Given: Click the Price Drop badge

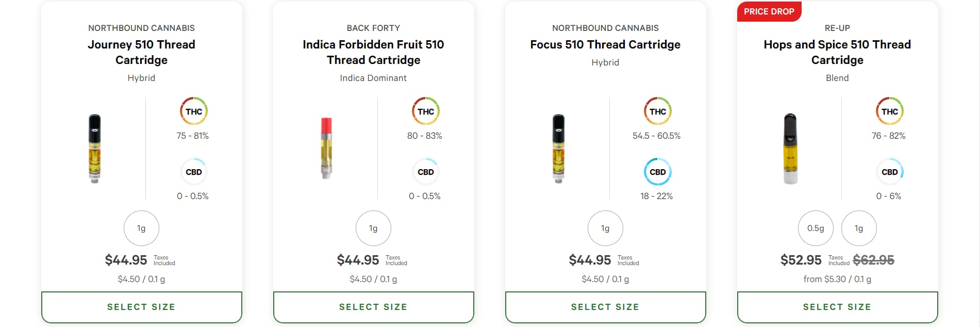Looking at the screenshot, I should pos(769,11).
